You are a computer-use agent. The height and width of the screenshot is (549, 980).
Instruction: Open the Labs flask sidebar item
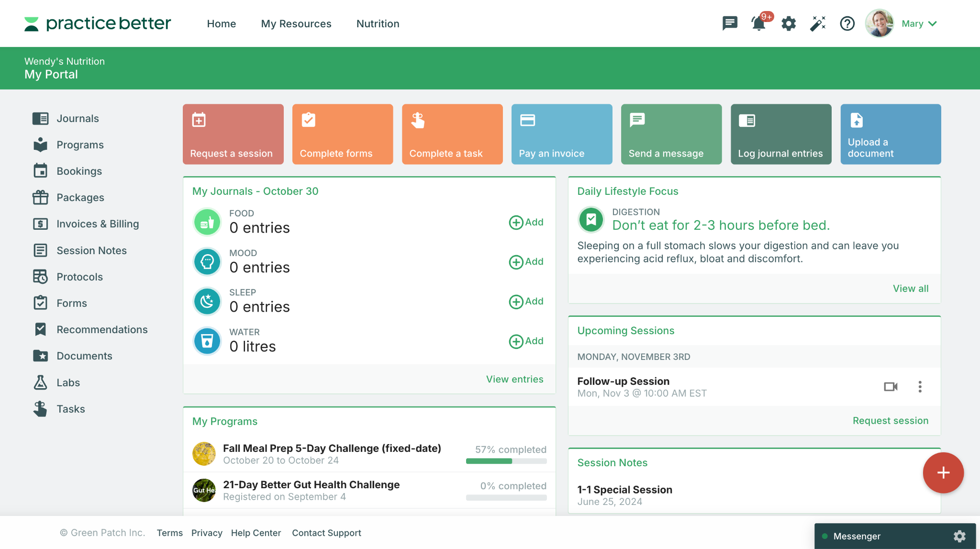tap(68, 382)
